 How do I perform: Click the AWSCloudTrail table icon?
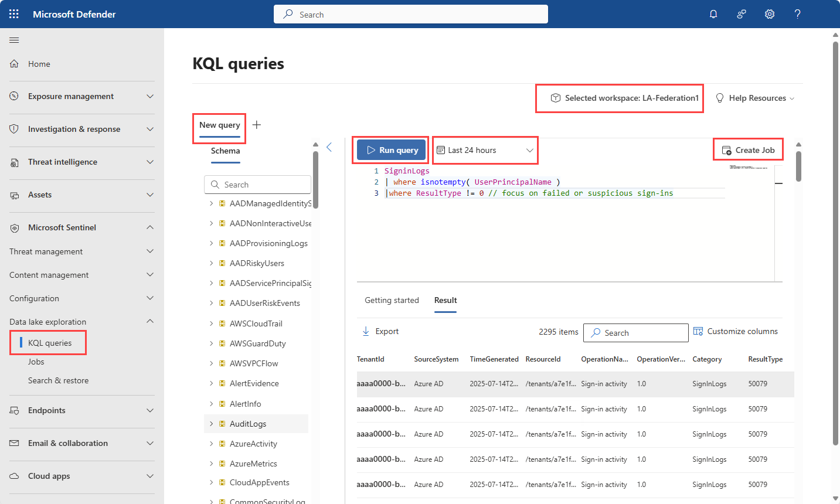click(222, 323)
